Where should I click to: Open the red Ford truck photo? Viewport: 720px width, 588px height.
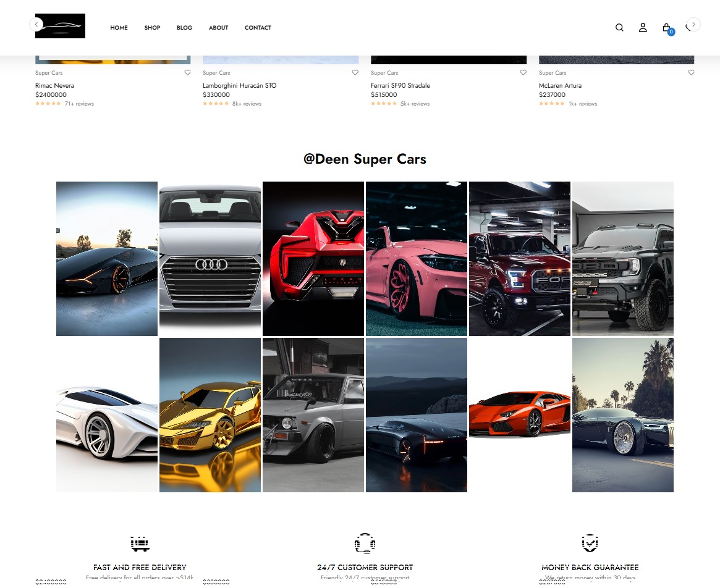[x=520, y=259]
